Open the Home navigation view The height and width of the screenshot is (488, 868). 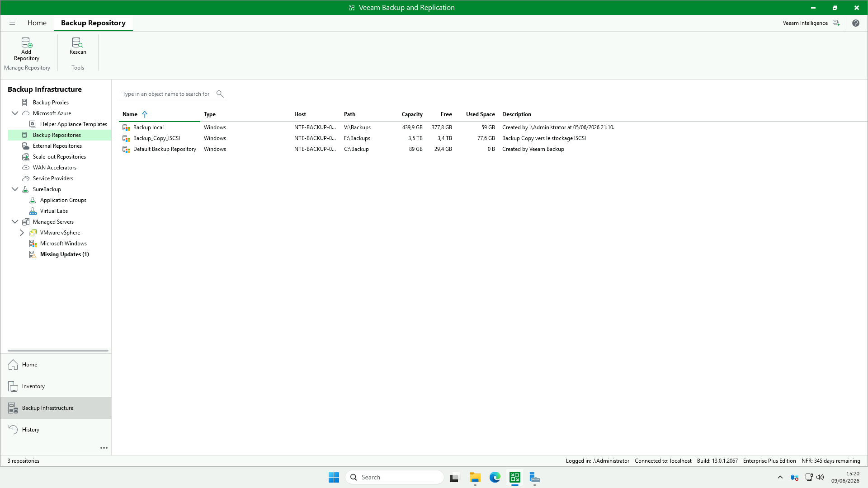(56, 365)
